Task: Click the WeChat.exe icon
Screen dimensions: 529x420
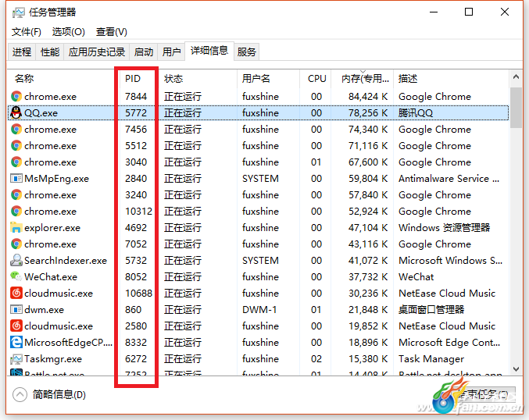Action: 16,276
